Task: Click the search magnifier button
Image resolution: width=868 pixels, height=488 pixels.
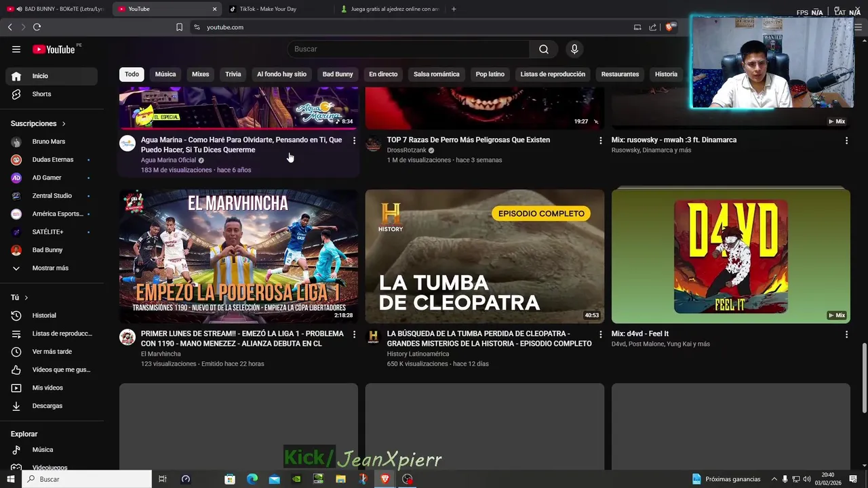Action: pos(544,49)
